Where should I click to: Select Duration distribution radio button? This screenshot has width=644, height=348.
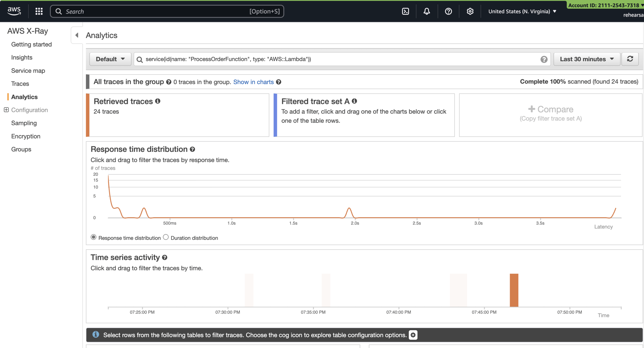click(x=166, y=237)
